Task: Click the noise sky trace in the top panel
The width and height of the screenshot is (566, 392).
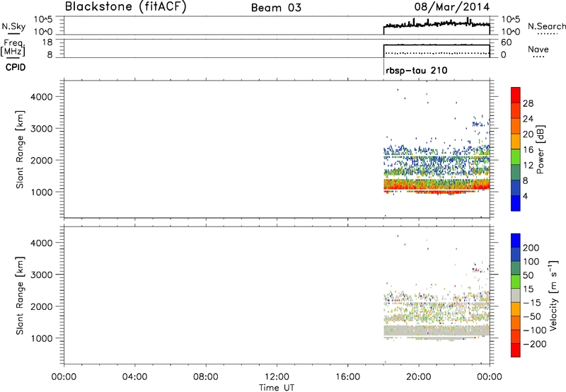Action: pyautogui.click(x=437, y=24)
